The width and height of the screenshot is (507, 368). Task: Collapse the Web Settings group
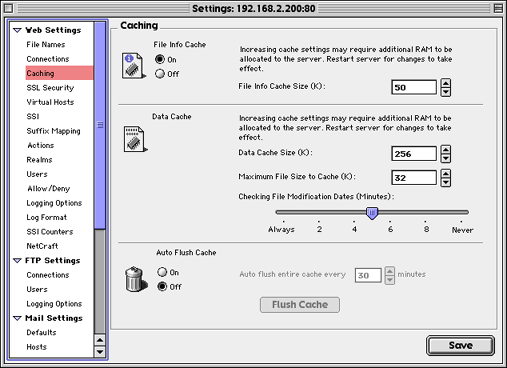[x=17, y=30]
